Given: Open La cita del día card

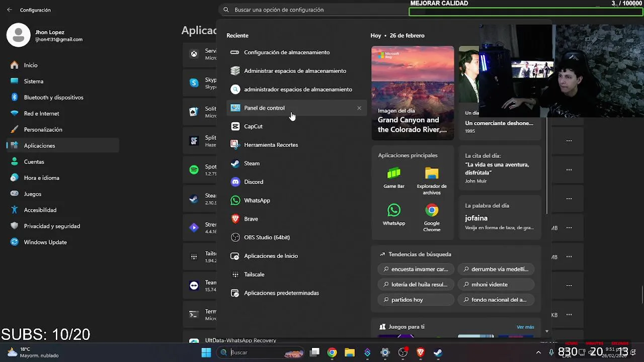Looking at the screenshot, I should [x=500, y=169].
